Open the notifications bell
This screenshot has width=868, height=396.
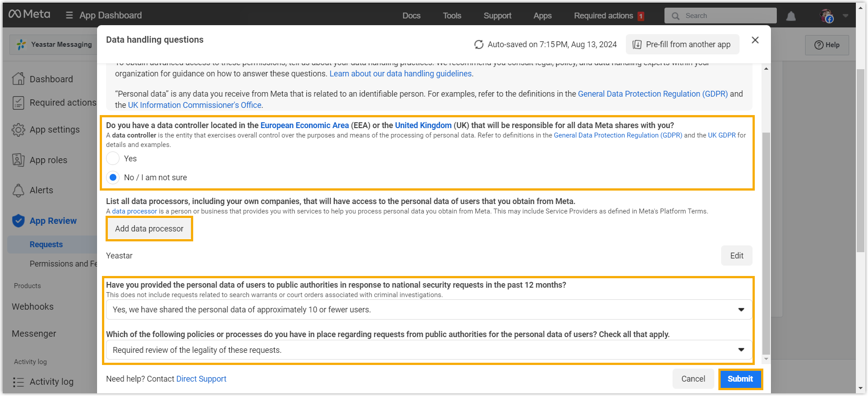coord(791,16)
